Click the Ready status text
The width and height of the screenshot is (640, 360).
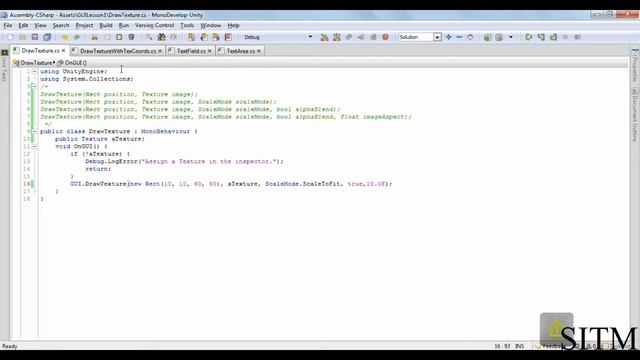[x=9, y=346]
